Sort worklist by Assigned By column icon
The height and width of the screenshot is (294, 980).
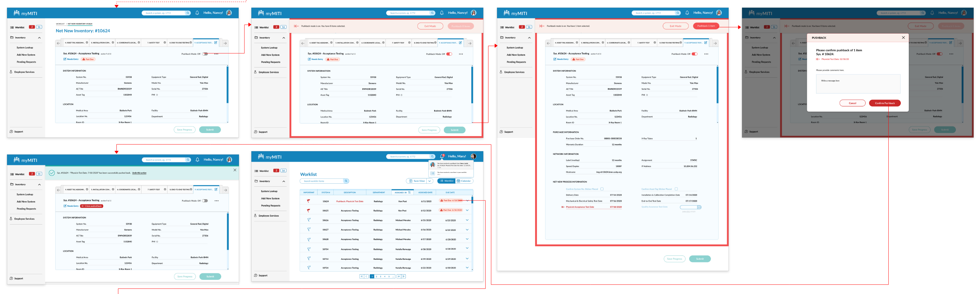pyautogui.click(x=409, y=192)
